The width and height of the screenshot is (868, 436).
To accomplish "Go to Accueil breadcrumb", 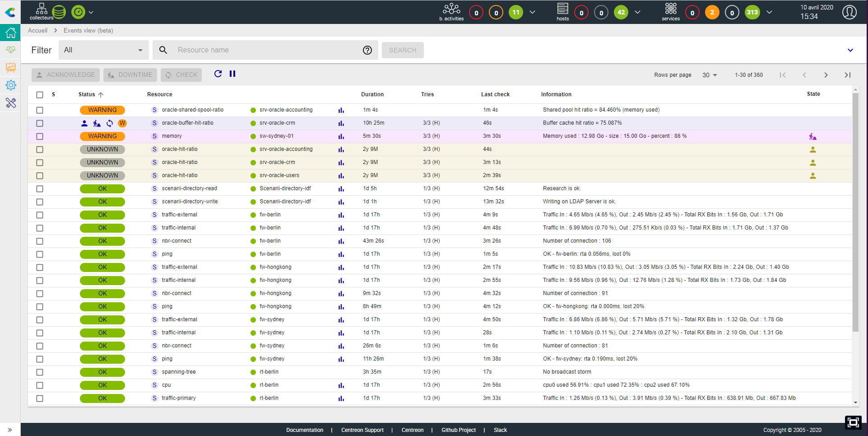I will [x=37, y=30].
